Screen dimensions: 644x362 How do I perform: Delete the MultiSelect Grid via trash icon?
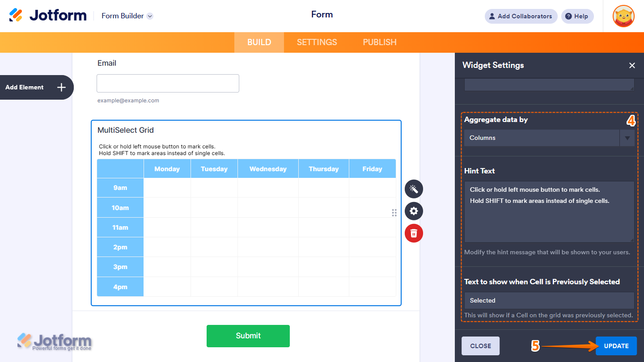coord(414,233)
